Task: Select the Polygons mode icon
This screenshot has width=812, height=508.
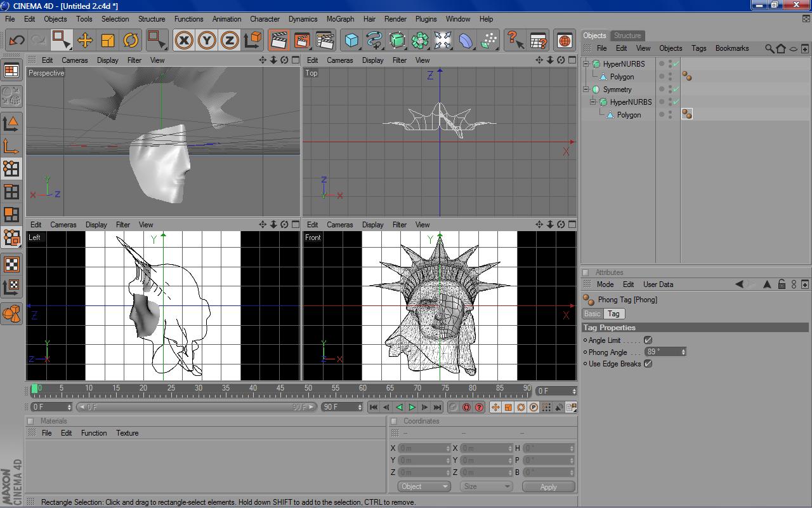Action: click(x=11, y=215)
